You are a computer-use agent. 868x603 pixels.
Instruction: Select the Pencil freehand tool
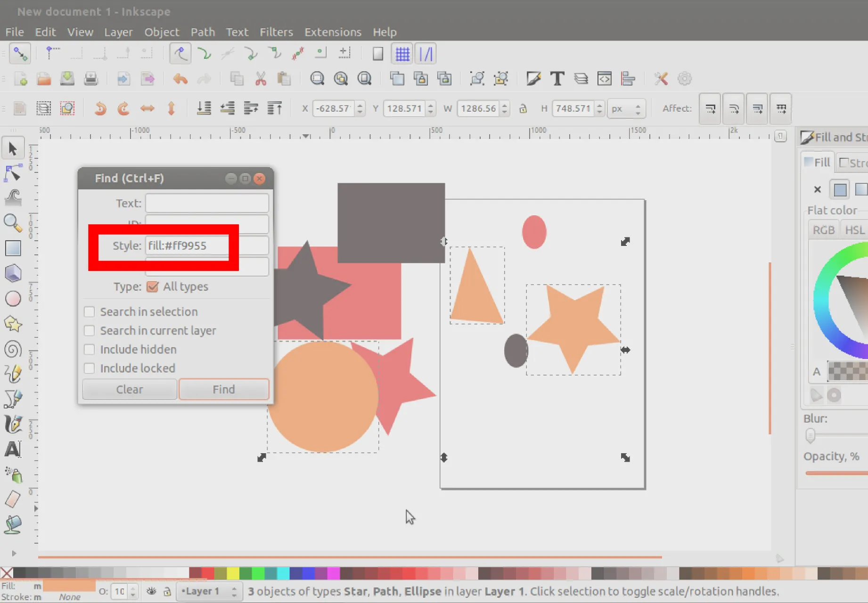13,374
